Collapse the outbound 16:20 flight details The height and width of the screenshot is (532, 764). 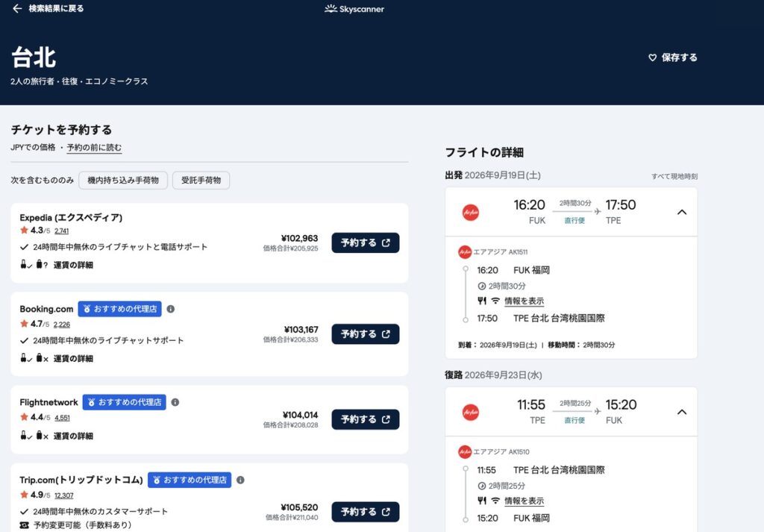click(x=682, y=212)
